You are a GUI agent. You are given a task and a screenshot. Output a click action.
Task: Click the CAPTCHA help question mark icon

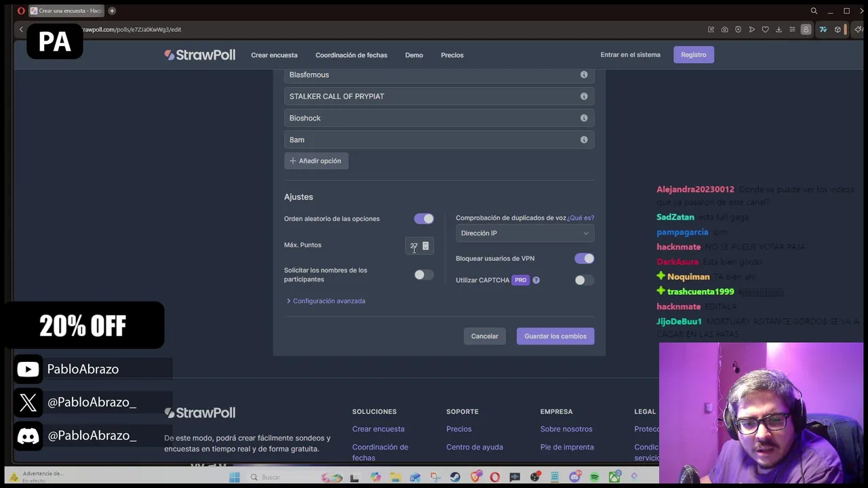(x=536, y=280)
